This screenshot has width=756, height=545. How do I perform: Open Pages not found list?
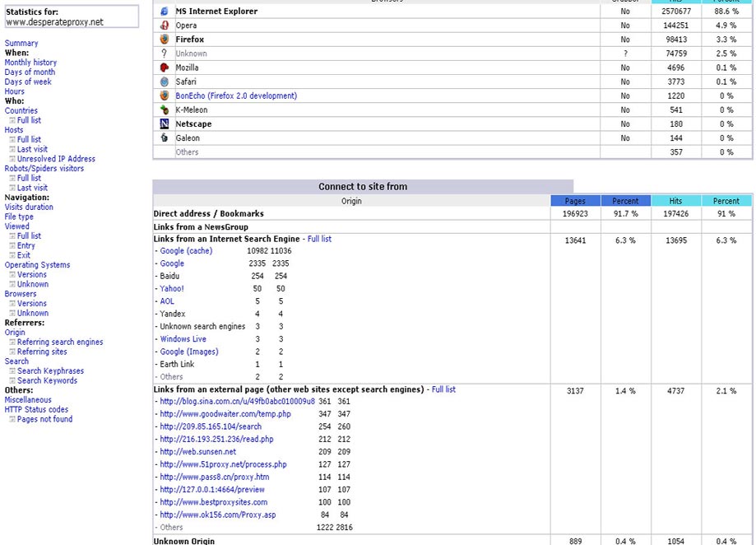[45, 419]
